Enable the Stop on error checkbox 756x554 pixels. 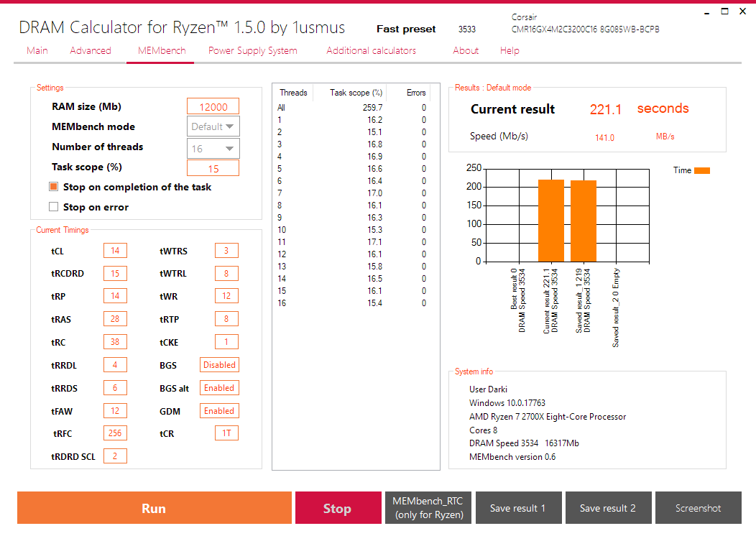coord(53,207)
